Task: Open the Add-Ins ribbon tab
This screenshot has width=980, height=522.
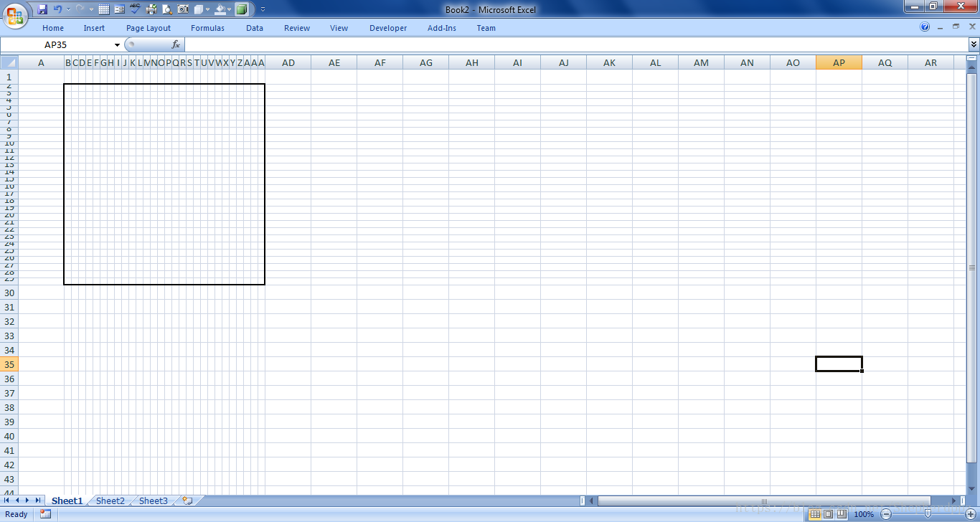Action: click(442, 28)
